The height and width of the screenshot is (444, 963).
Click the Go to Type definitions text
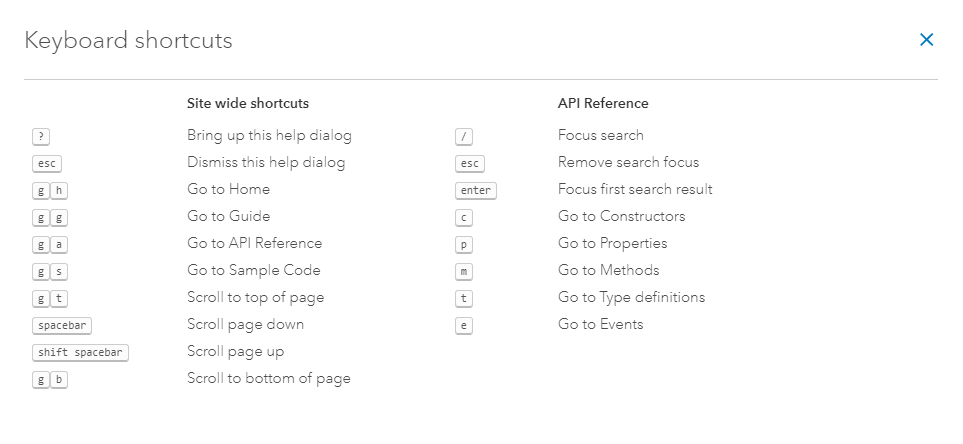coord(631,297)
